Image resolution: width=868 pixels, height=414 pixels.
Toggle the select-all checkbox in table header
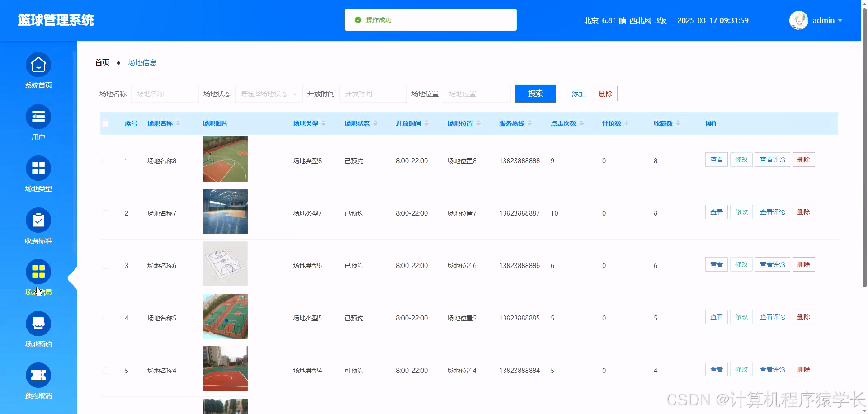pos(105,123)
